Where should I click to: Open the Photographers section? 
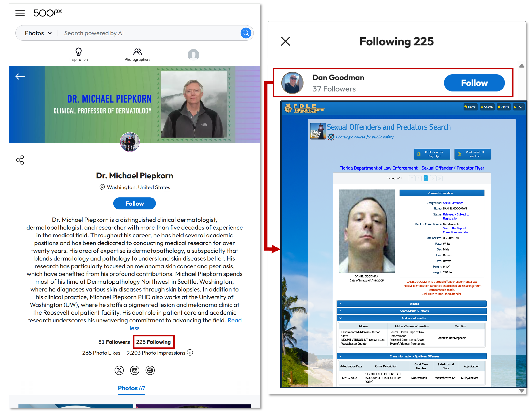pyautogui.click(x=137, y=55)
